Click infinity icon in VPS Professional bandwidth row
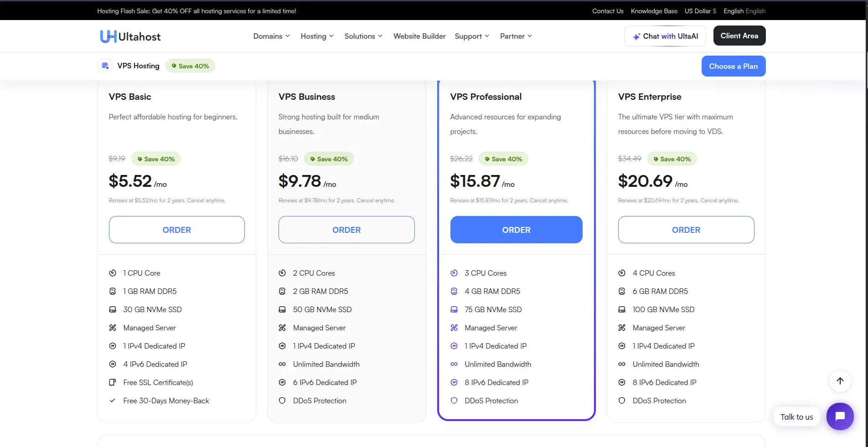This screenshot has height=447, width=868. [454, 364]
